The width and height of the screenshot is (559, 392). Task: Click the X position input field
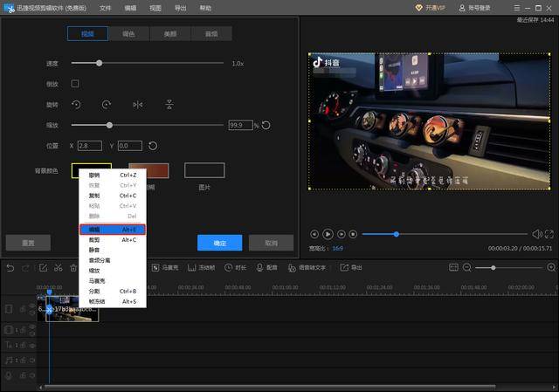pos(90,146)
